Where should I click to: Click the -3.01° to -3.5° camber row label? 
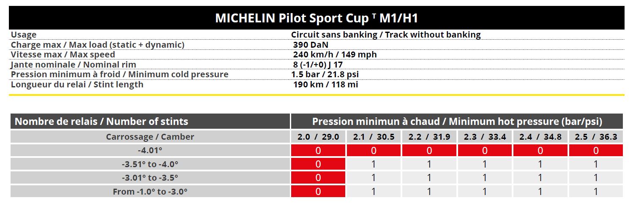pos(150,178)
